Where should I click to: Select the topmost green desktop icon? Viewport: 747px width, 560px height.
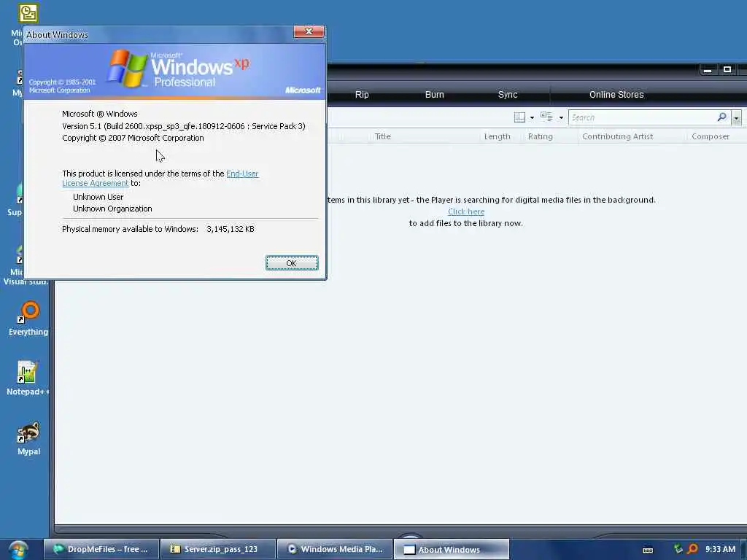(28, 13)
